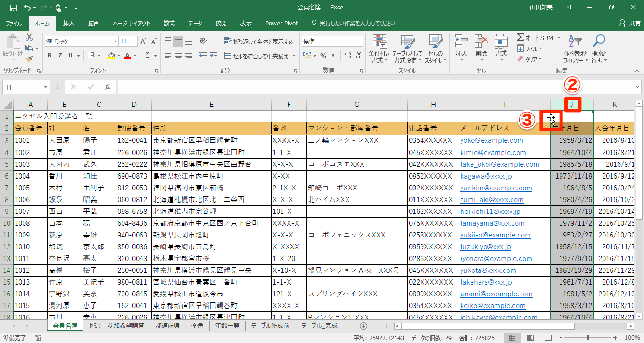
Task: Click the Tell Me search box (実行したい作業を入力してください)
Action: coord(353,23)
